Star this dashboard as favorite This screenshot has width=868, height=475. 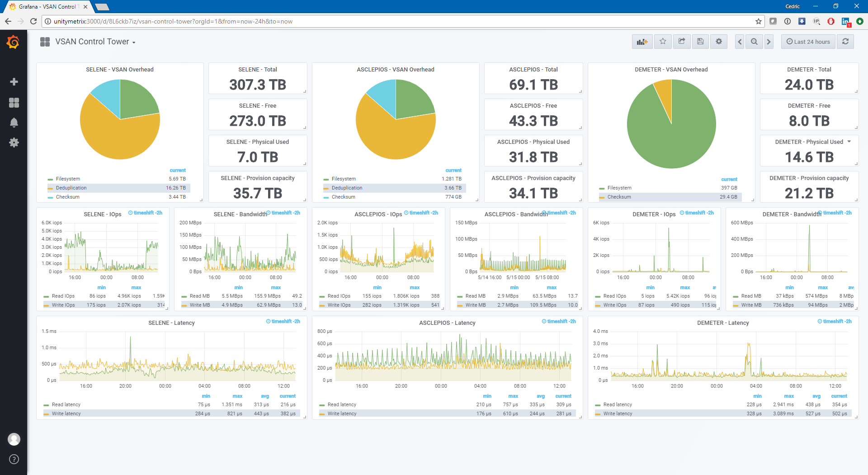tap(663, 42)
